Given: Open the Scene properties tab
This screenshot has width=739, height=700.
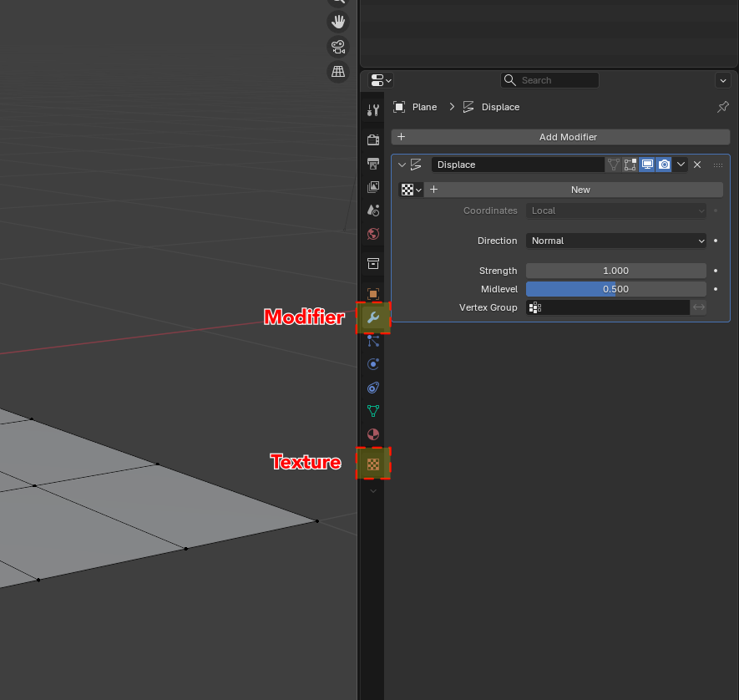Looking at the screenshot, I should [x=372, y=211].
